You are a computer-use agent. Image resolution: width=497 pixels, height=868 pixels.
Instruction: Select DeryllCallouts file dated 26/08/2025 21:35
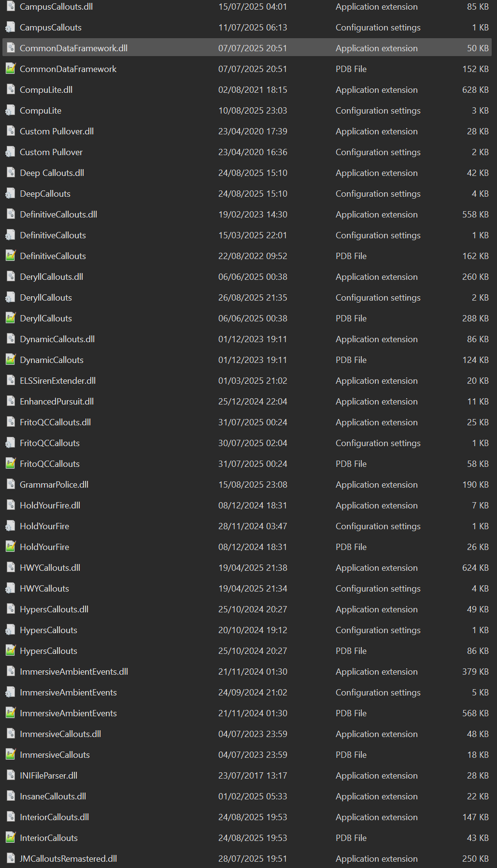tap(46, 298)
